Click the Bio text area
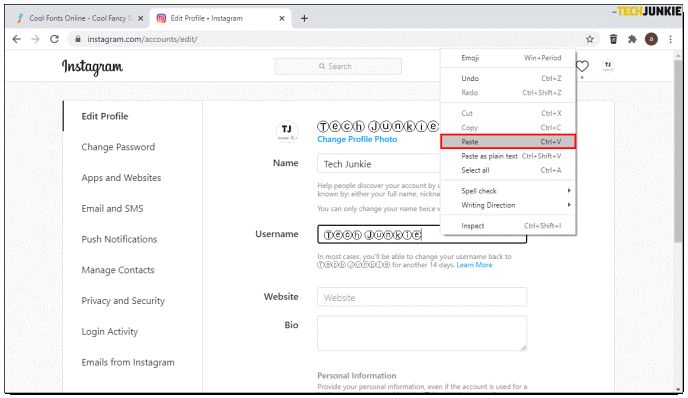 pyautogui.click(x=422, y=333)
